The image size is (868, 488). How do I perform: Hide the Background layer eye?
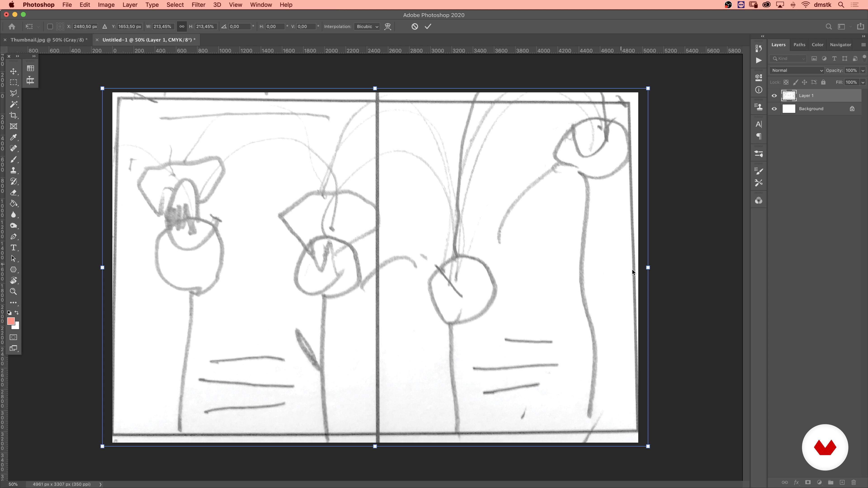click(774, 109)
